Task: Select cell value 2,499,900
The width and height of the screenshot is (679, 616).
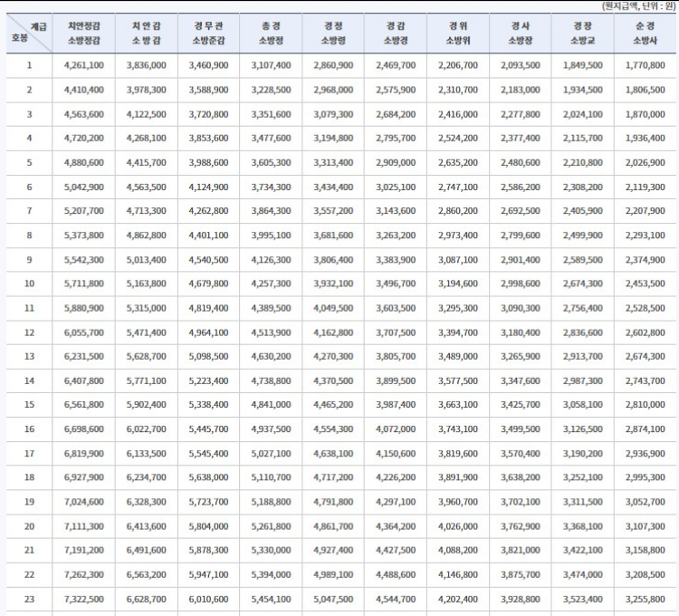Action: [583, 236]
